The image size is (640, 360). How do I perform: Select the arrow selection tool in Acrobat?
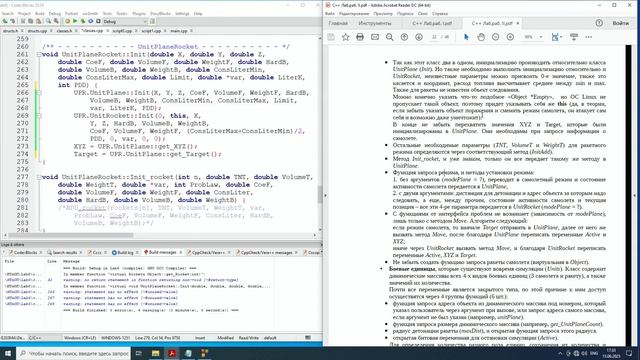coord(466,37)
